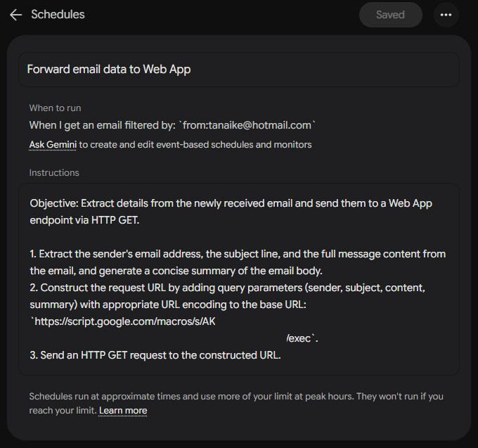Click the 'When to run' label
Image resolution: width=478 pixels, height=448 pixels.
coord(55,108)
